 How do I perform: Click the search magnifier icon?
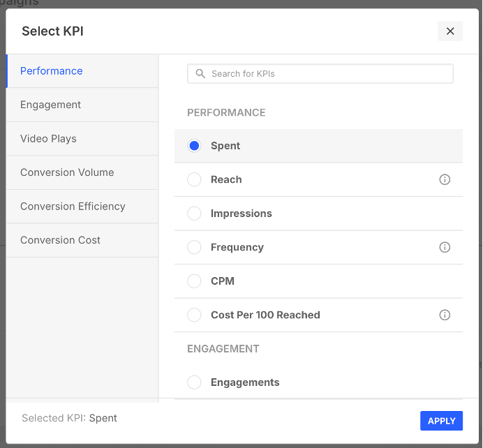click(200, 73)
